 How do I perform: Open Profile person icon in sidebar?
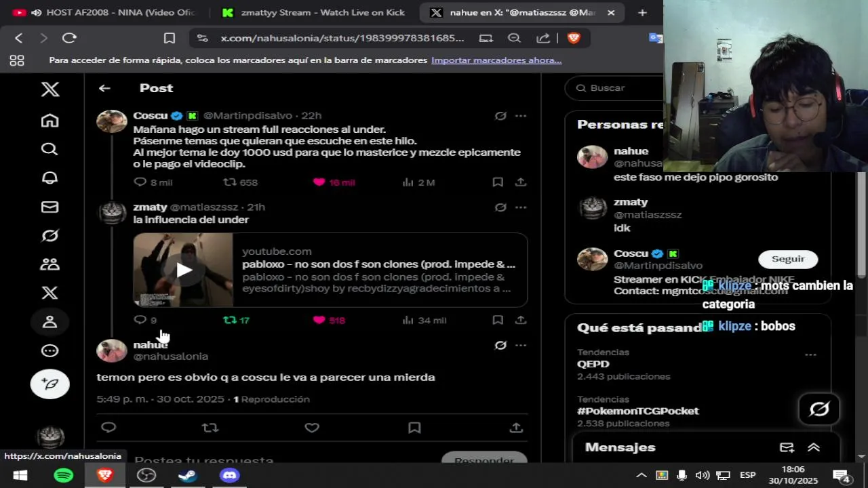coord(50,322)
